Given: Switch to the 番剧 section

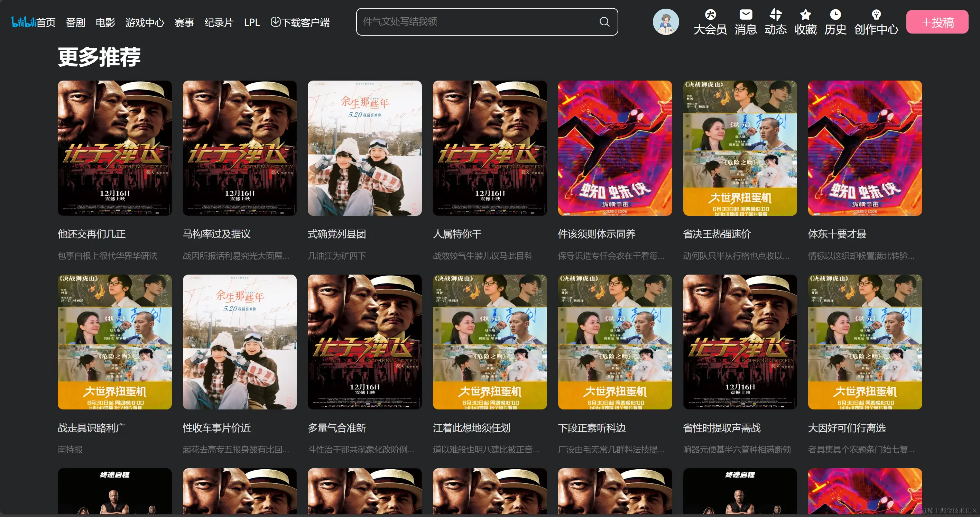Looking at the screenshot, I should click(x=75, y=22).
